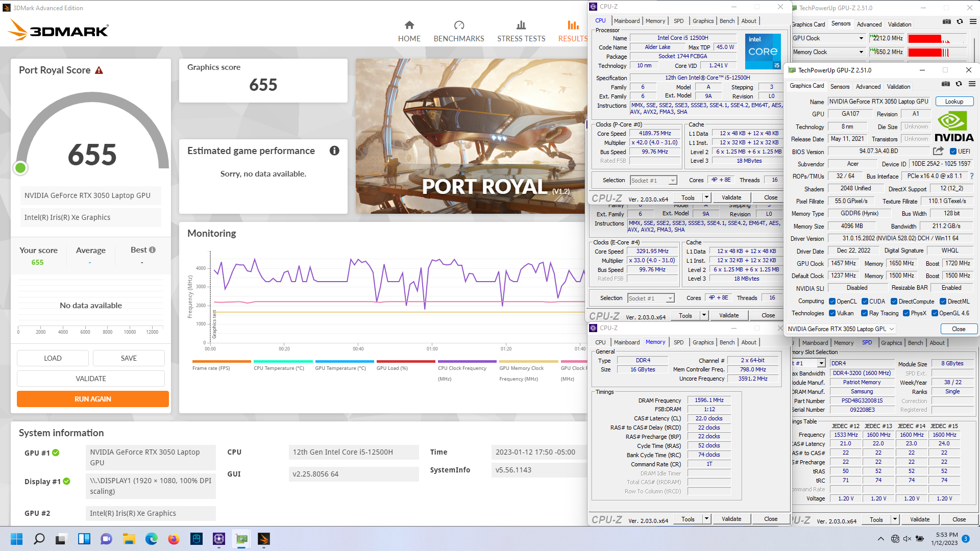Click the GPU name field in GPU-Z
980x551 pixels.
pyautogui.click(x=879, y=102)
